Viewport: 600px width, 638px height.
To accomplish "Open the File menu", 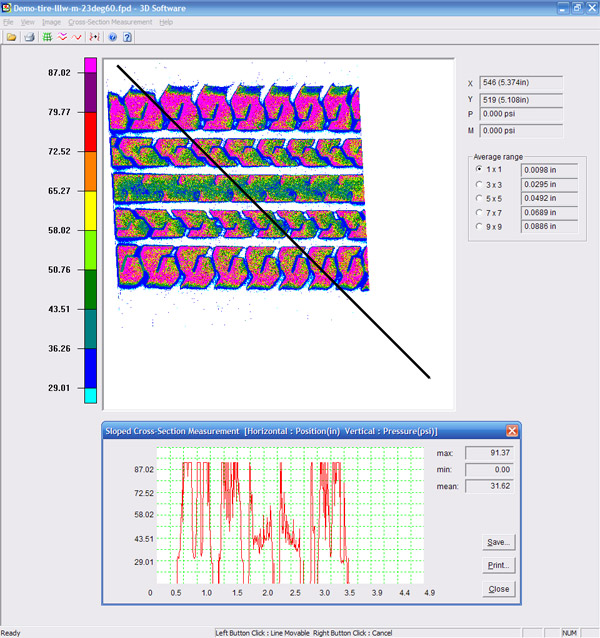I will [8, 22].
